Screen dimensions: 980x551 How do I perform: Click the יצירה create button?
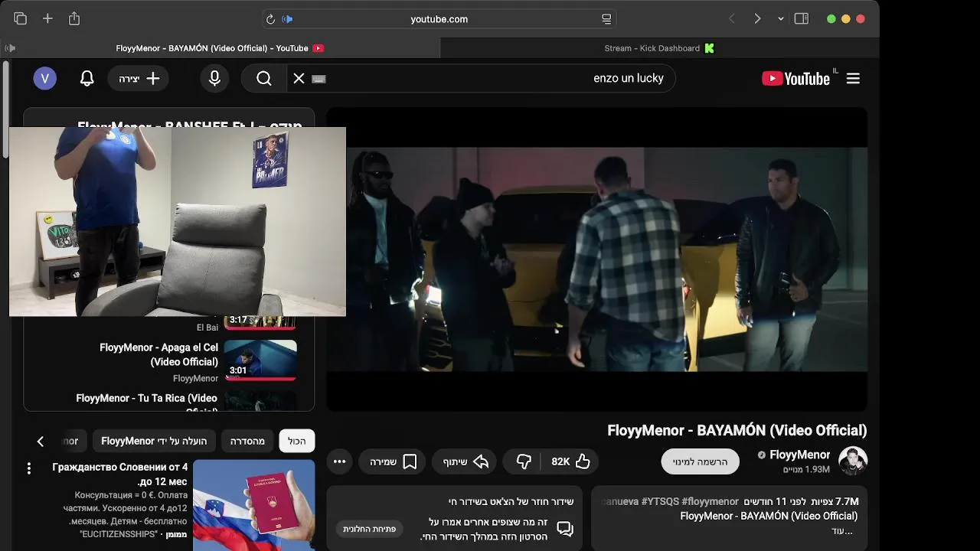pyautogui.click(x=139, y=78)
